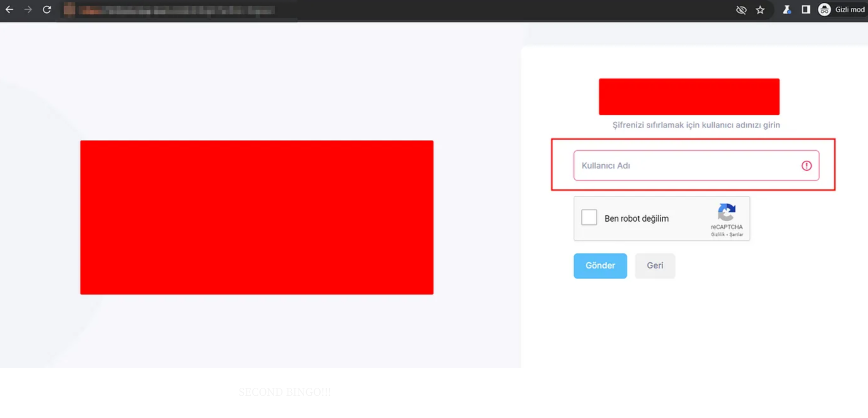Bookmark this page with the star icon
Image resolution: width=868 pixels, height=418 pixels.
(760, 10)
